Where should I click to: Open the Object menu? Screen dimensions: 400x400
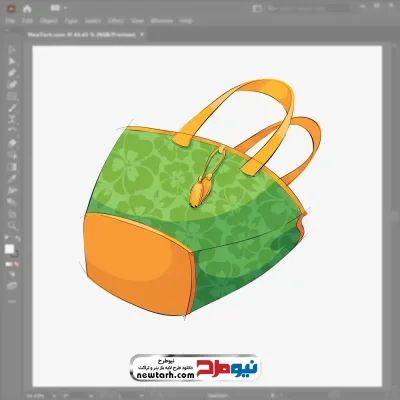coord(49,21)
